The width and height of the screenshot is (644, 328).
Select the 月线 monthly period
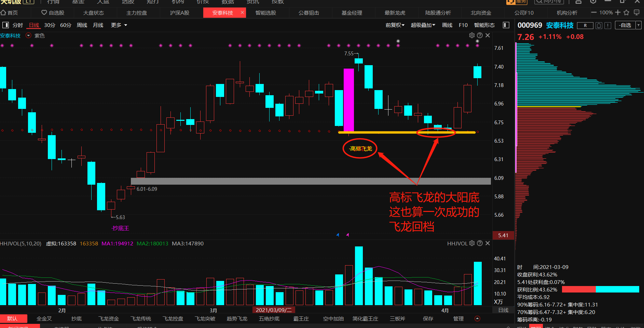[x=98, y=25]
